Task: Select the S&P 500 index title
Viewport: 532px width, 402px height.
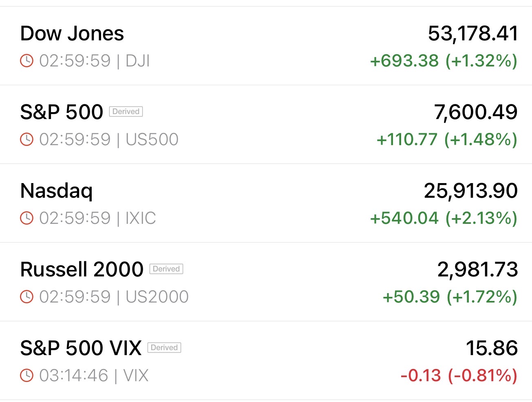Action: 62,112
